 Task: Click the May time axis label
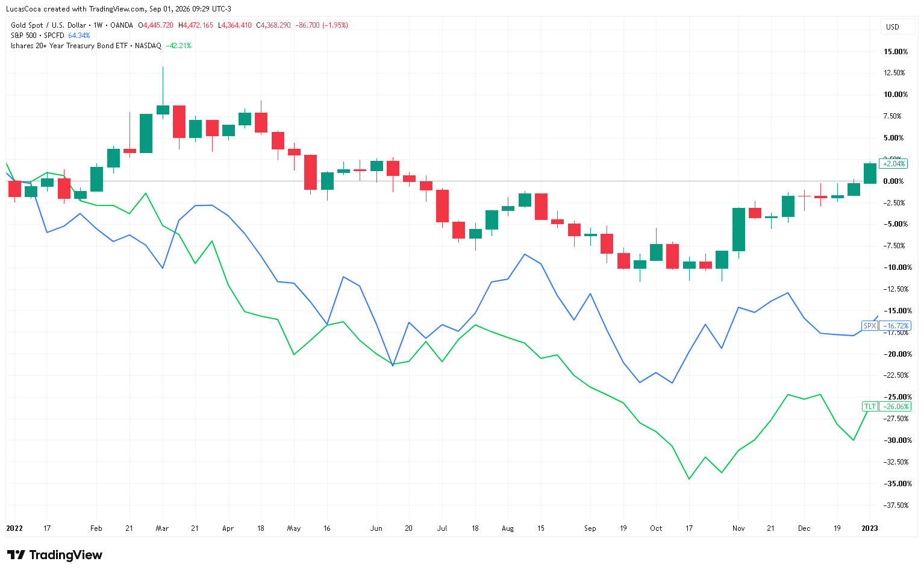[x=294, y=528]
